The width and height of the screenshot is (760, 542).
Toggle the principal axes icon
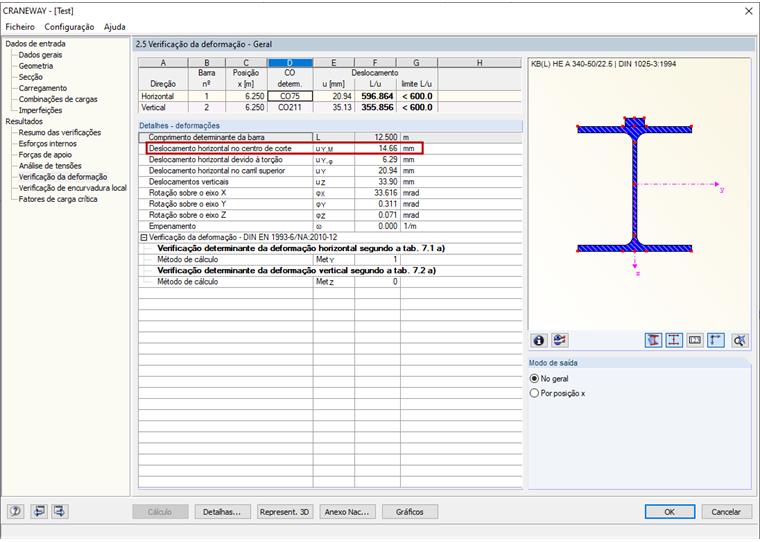[x=716, y=340]
